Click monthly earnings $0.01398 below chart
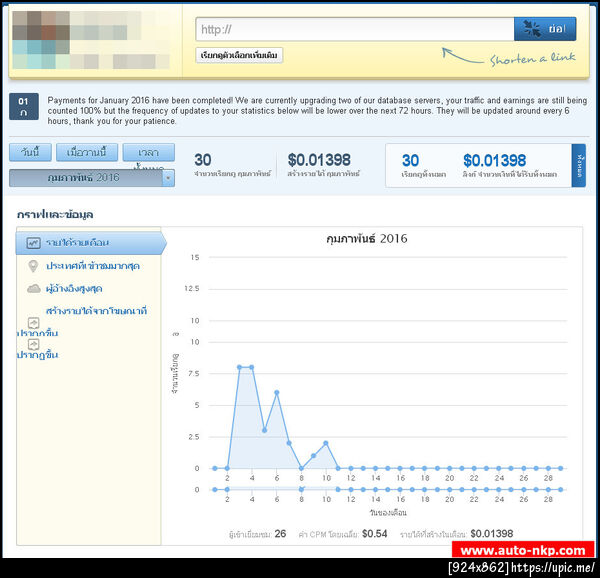Viewport: 600px width, 578px height. point(492,534)
